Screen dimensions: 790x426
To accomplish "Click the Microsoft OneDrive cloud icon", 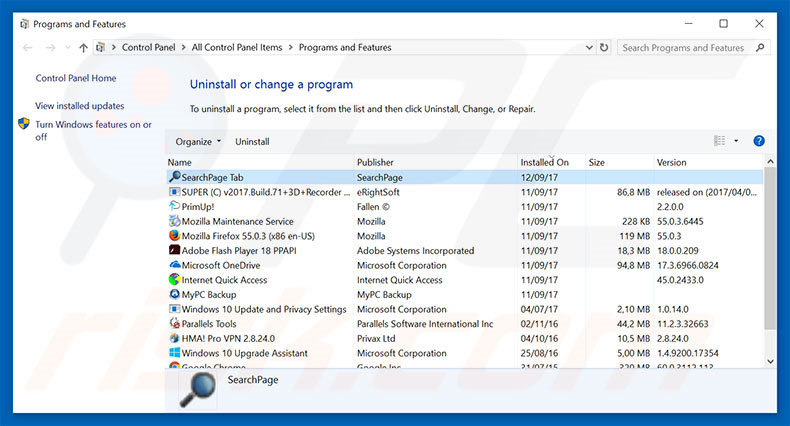I will tap(174, 265).
